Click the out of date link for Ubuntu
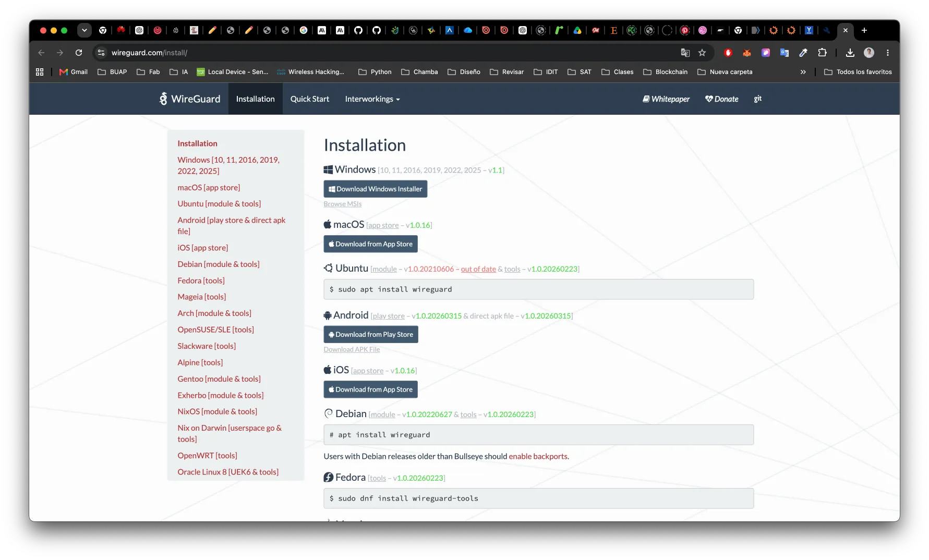Viewport: 929px width, 560px height. click(x=478, y=269)
